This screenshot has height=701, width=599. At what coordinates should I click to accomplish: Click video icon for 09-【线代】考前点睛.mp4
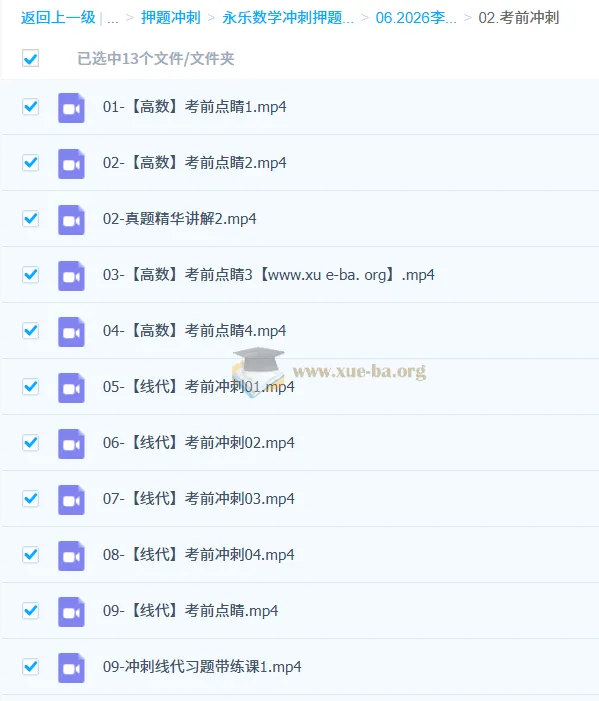coord(71,612)
